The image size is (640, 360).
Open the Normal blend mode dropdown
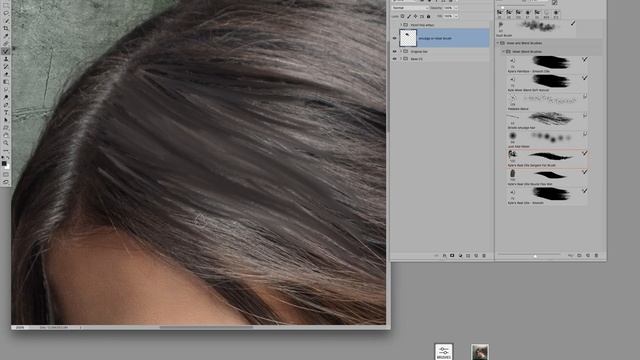410,8
